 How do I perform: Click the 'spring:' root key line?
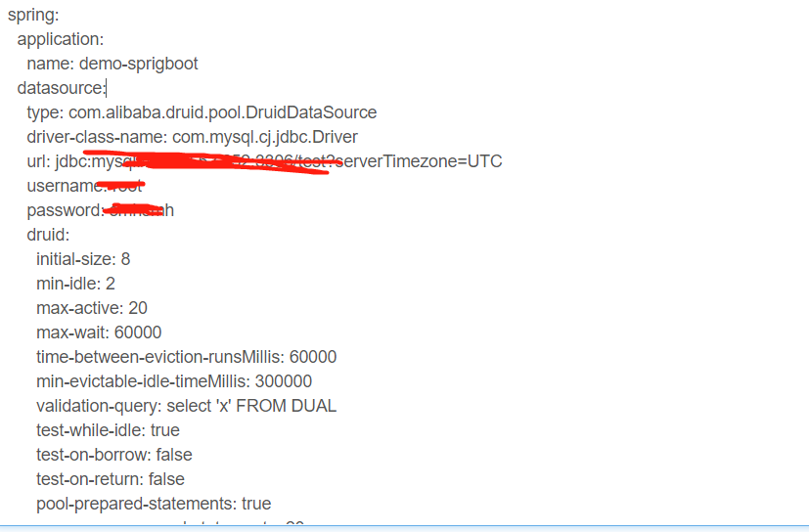33,15
